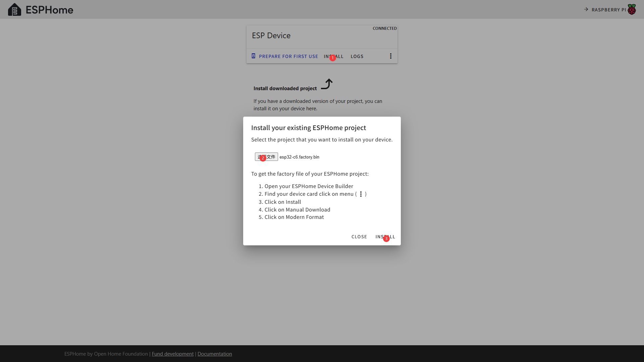This screenshot has width=644, height=362.
Task: Open the ESP Device card three-dot menu
Action: [390, 56]
